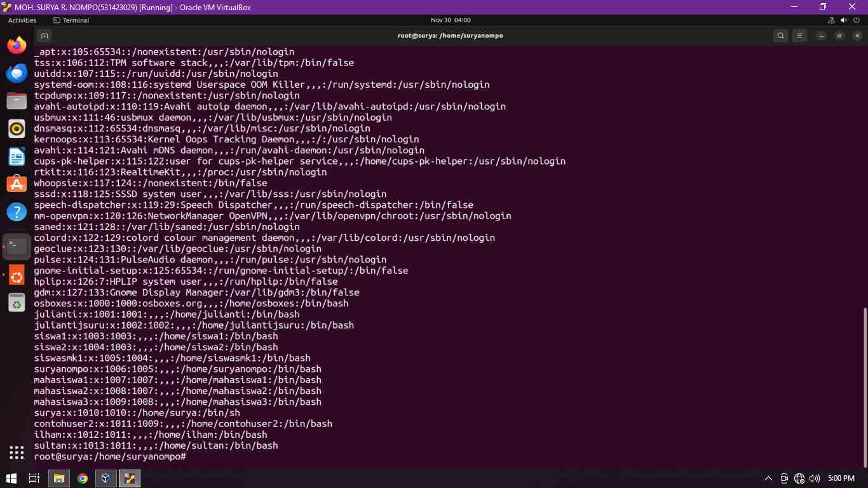Click the sultan:x:1013:1011 entry
Screen dimensions: 868x488
coord(156,445)
